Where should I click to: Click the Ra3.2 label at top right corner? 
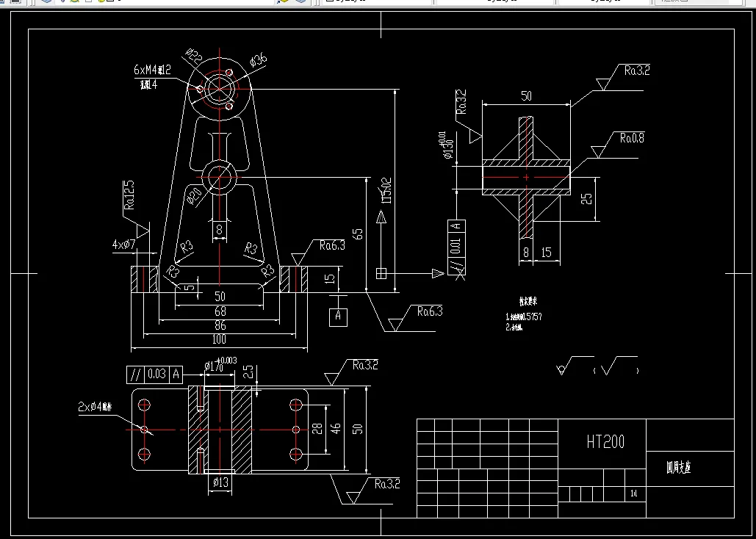point(637,71)
